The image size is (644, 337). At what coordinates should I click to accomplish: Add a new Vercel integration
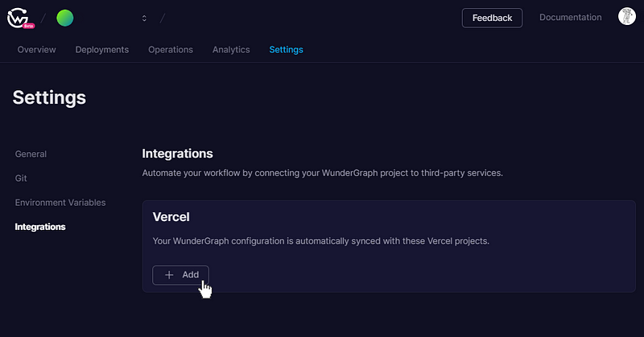[180, 275]
